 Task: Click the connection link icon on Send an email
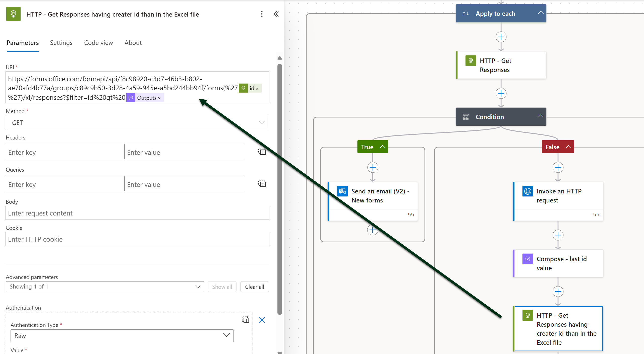(411, 215)
